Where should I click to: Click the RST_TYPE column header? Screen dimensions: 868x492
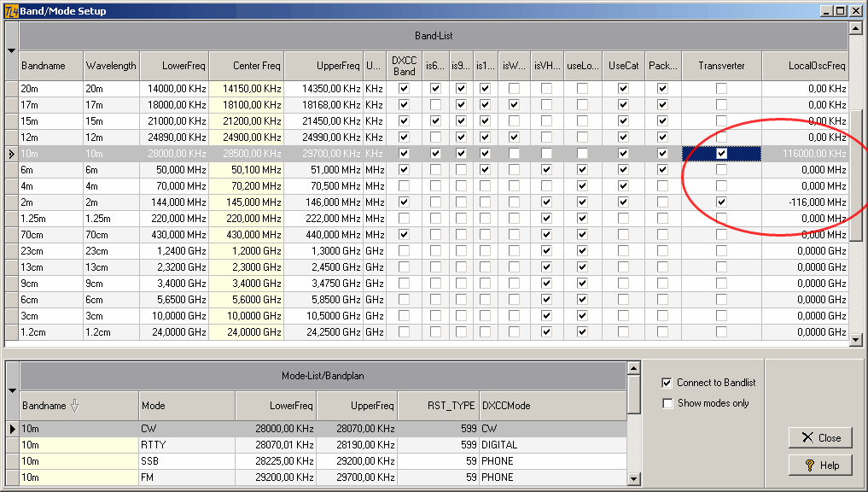click(438, 406)
